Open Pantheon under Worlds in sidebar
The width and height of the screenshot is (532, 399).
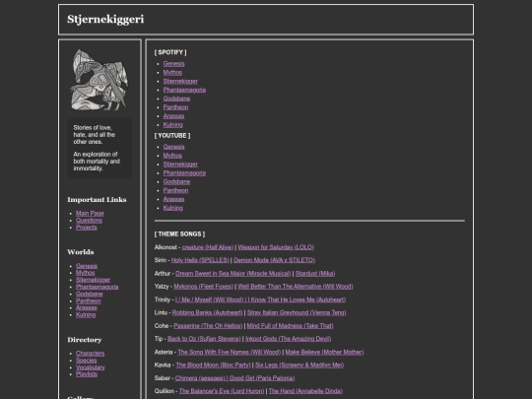click(89, 300)
